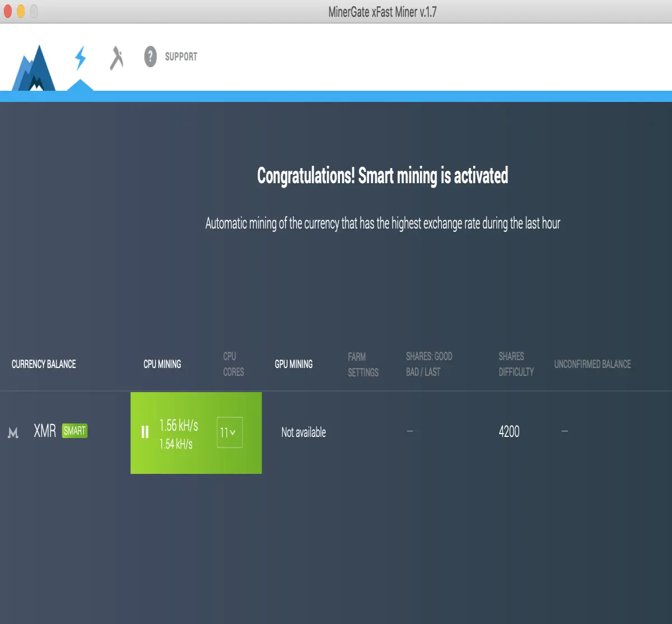
Task: Click the 1.54 kH/s average hashrate
Action: click(x=176, y=444)
